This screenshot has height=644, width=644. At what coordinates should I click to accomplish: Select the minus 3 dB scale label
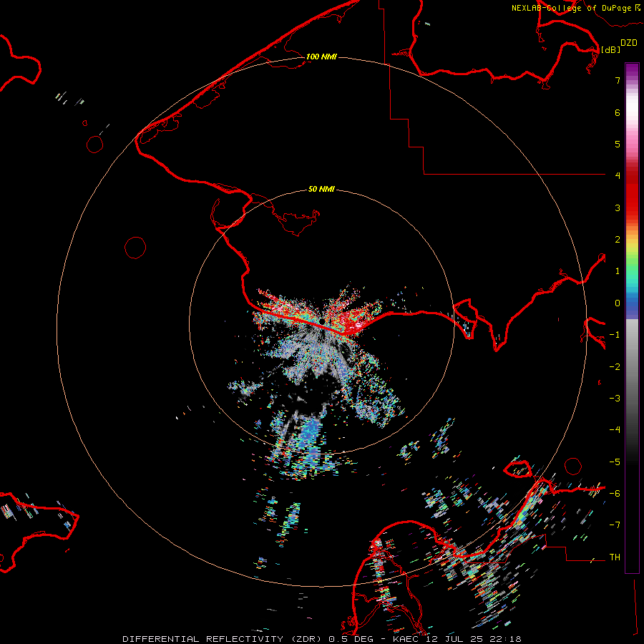[x=615, y=399]
